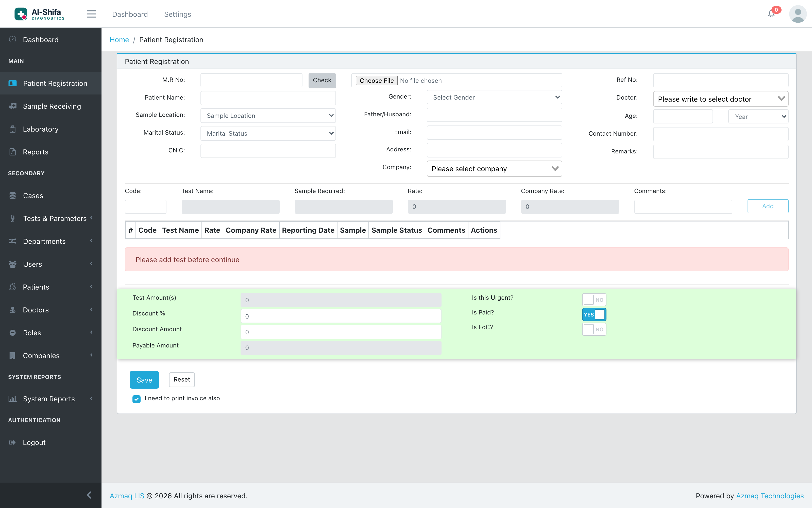This screenshot has height=508, width=812.
Task: Click the Departments shuffle icon
Action: coord(13,241)
